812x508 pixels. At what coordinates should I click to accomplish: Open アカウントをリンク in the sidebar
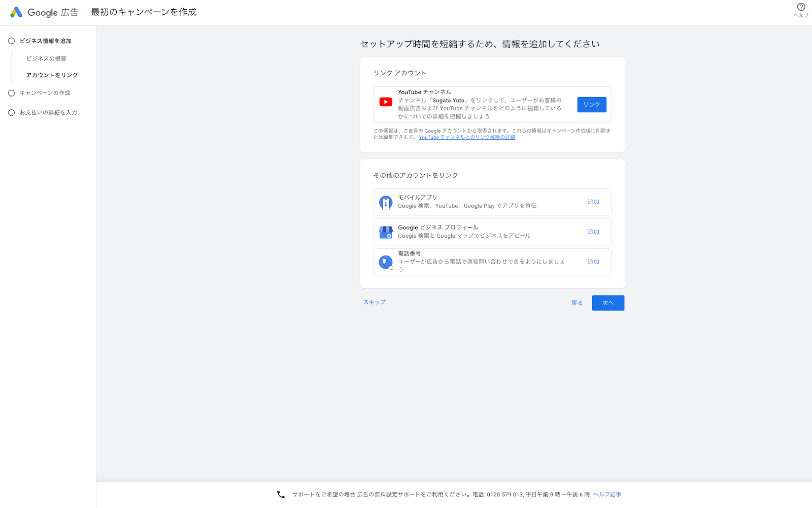(52, 75)
